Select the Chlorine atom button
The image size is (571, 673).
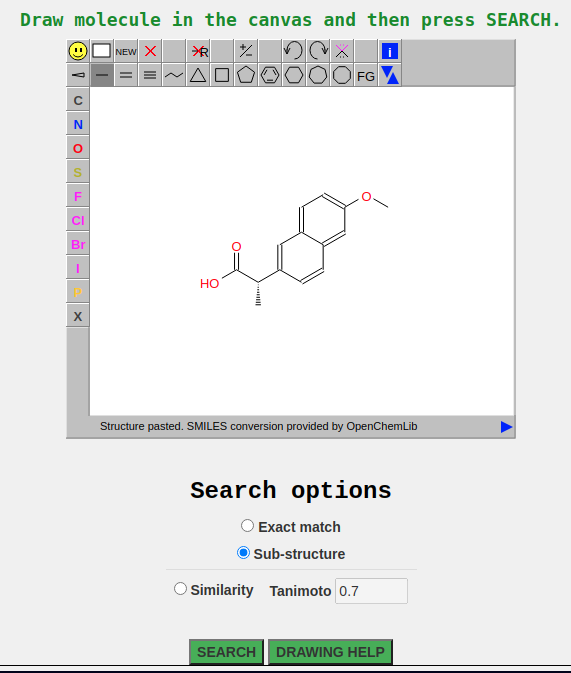pyautogui.click(x=78, y=221)
